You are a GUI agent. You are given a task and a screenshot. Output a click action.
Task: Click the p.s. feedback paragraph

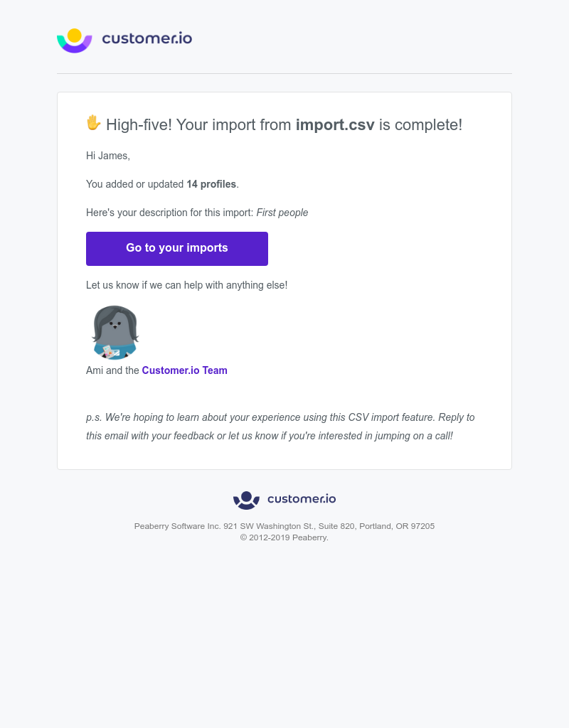tap(280, 427)
